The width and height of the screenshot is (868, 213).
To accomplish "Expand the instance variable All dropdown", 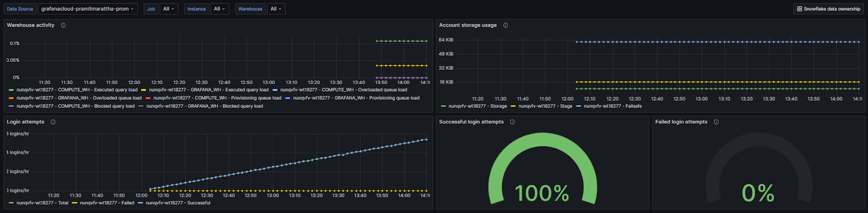I will 219,9.
